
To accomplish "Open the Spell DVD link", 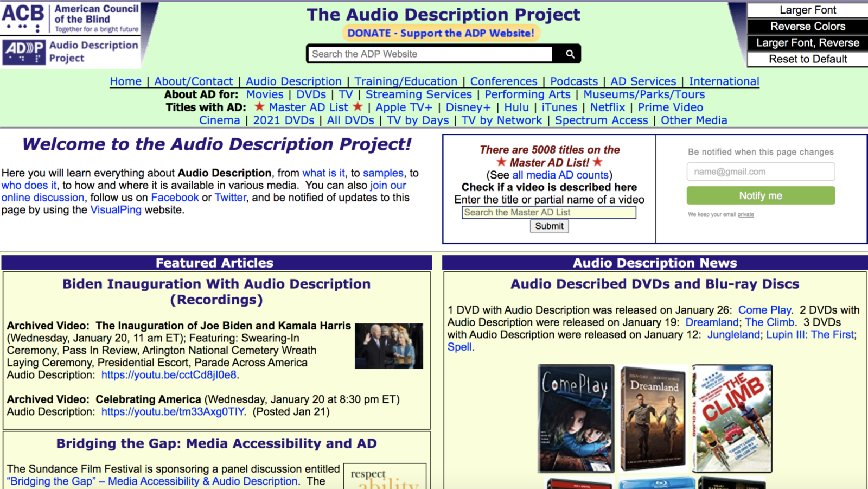I will click(x=459, y=347).
